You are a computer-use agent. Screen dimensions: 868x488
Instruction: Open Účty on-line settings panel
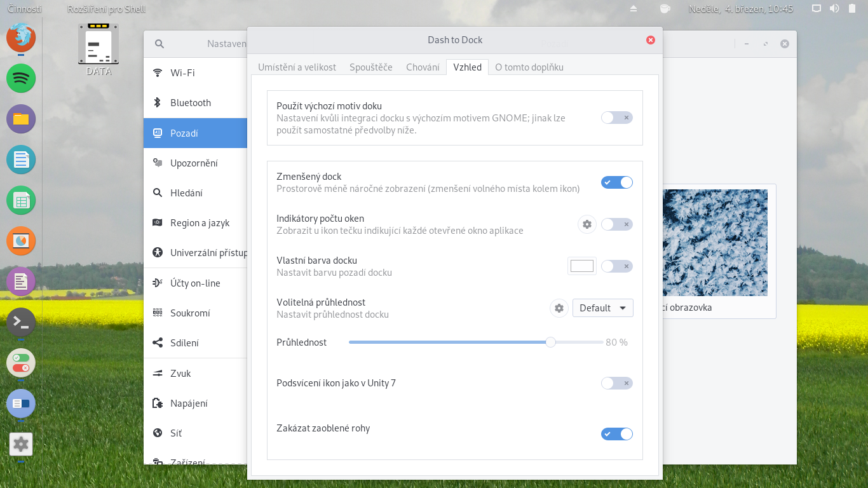[196, 283]
